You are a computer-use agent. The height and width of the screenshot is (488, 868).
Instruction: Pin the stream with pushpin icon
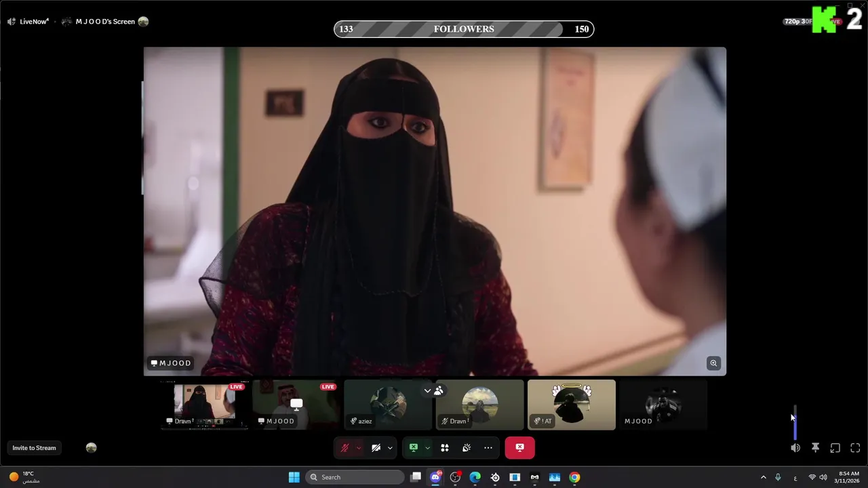pyautogui.click(x=816, y=448)
